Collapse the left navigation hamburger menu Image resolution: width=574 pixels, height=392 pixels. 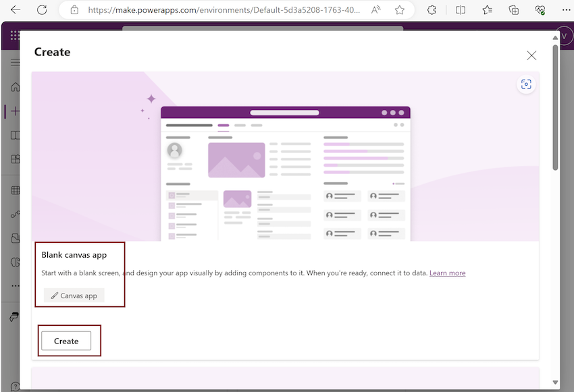(15, 62)
